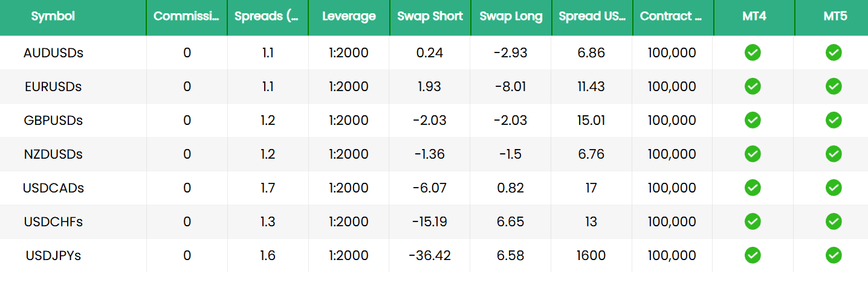Click the MT5 checkmark for GBPUSDs
Screen dimensions: 868x283
coord(834,121)
